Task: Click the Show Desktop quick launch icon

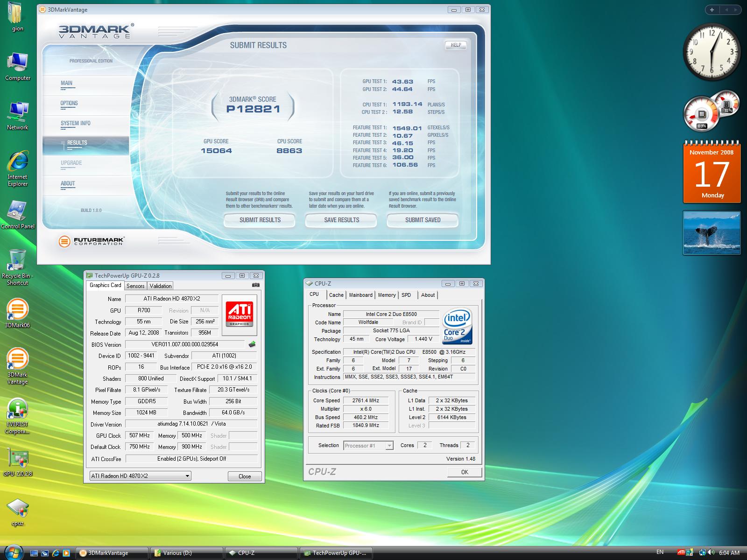Action: tap(34, 553)
